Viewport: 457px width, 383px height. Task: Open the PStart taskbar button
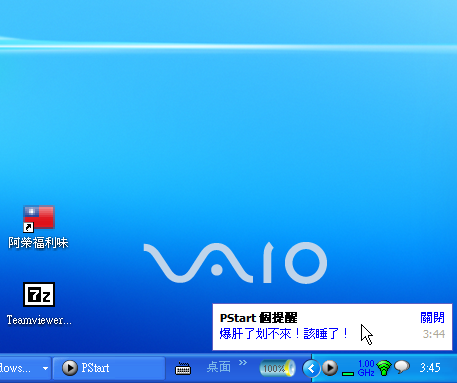pyautogui.click(x=109, y=368)
